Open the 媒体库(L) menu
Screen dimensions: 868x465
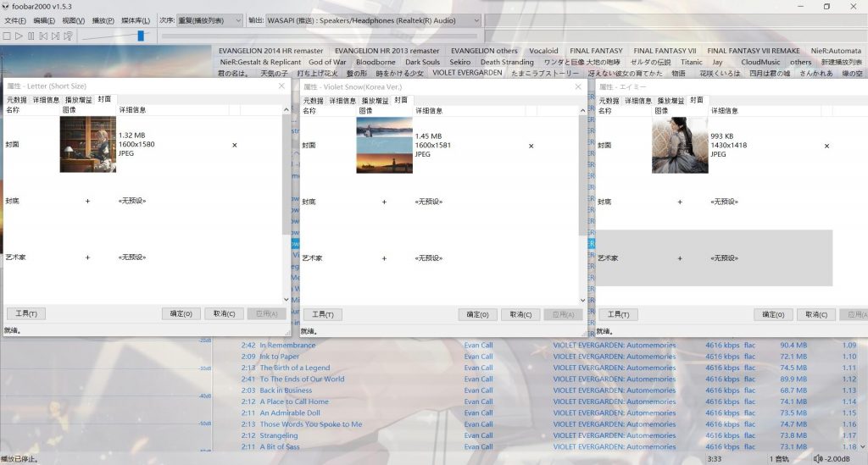point(136,20)
